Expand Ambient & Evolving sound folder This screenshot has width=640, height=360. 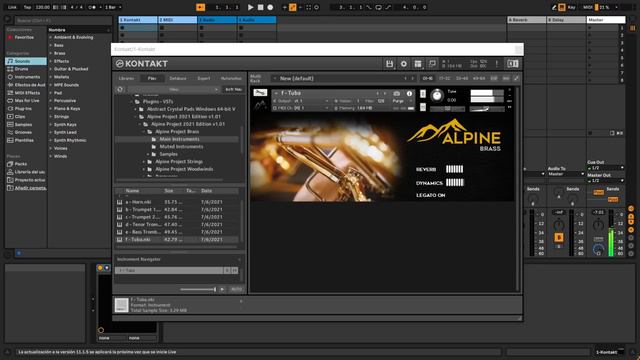[51, 37]
